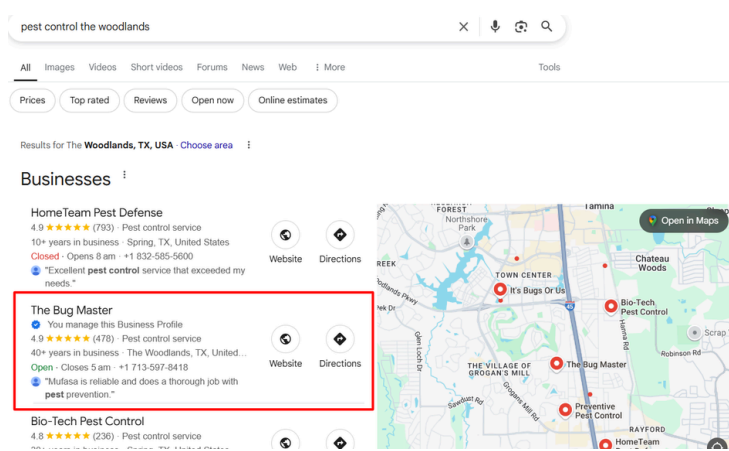Screen dimensions: 729x451
Task: Enable the Online estimates filter
Action: click(x=292, y=100)
